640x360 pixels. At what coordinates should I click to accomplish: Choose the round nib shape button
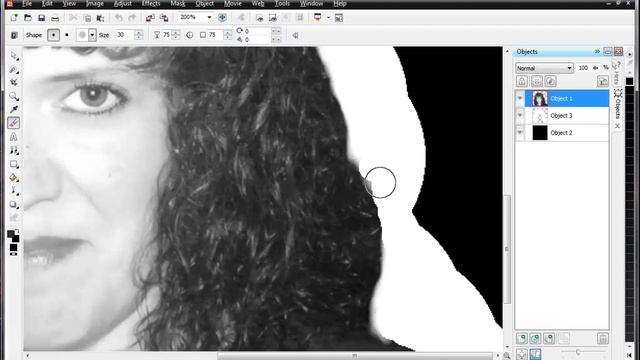tap(53, 35)
